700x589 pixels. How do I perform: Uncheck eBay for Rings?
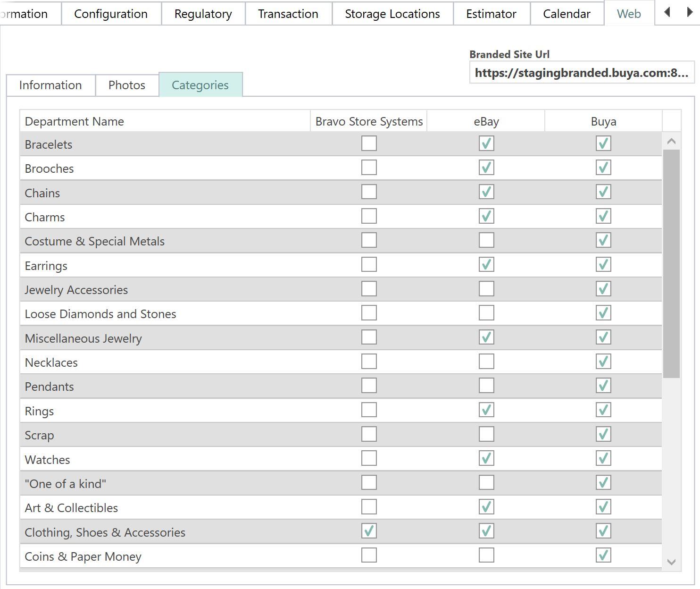[x=486, y=410]
